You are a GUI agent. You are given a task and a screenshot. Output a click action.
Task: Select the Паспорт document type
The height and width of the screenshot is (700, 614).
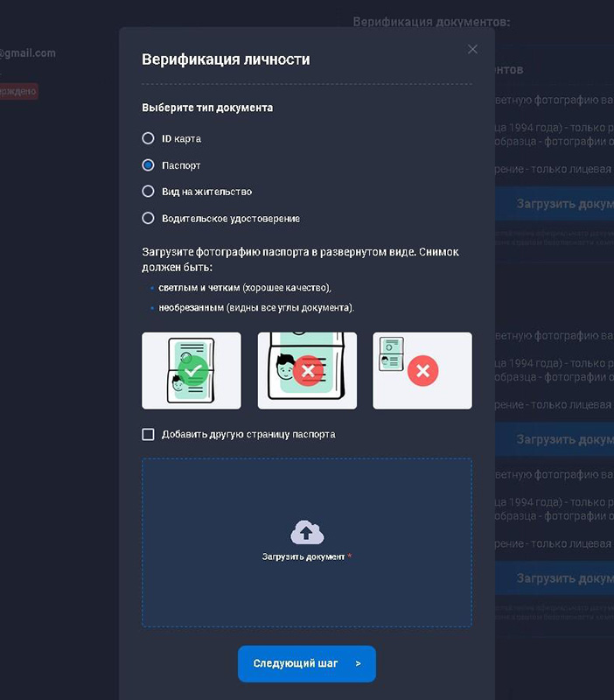click(x=148, y=164)
